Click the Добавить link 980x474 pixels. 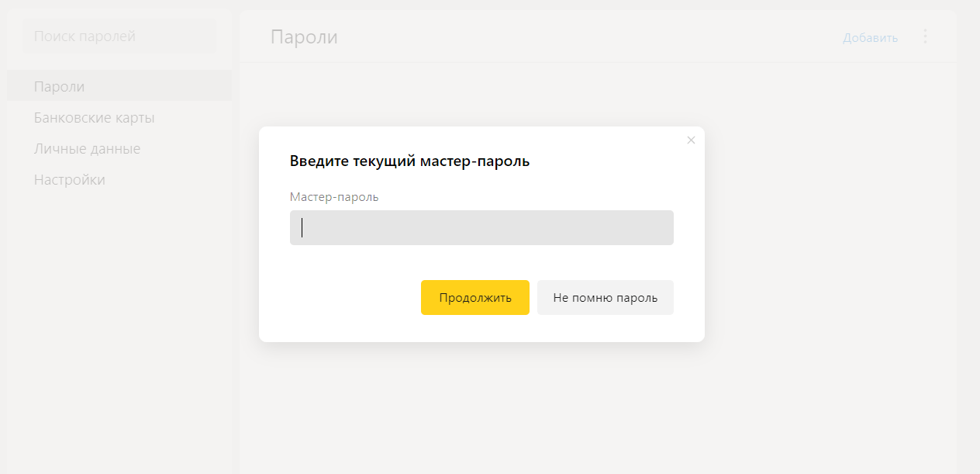870,37
